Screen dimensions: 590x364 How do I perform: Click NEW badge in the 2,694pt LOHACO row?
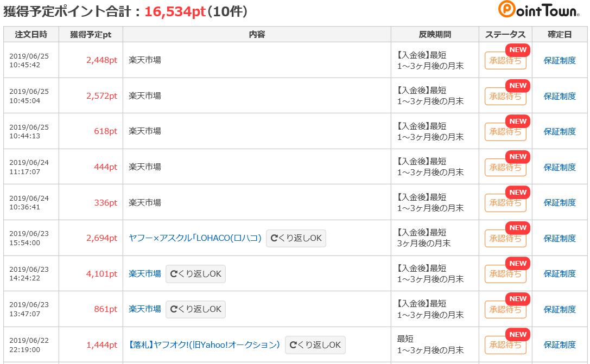(x=518, y=228)
